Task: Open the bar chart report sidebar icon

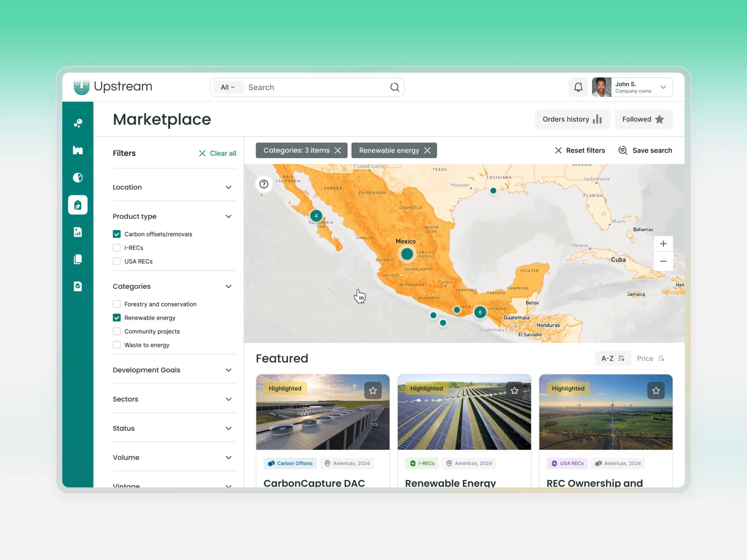Action: coord(78,232)
